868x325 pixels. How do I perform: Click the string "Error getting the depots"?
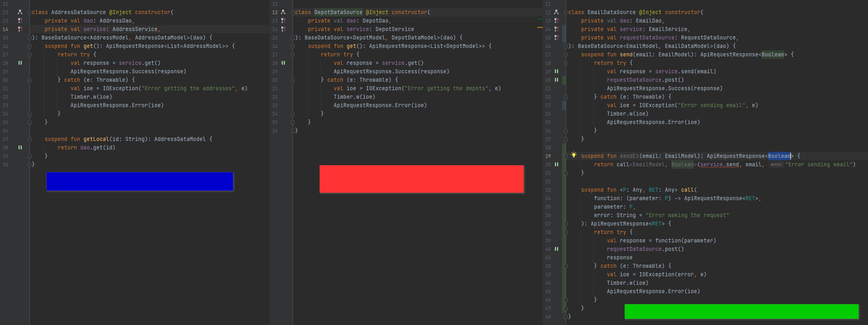(446, 88)
